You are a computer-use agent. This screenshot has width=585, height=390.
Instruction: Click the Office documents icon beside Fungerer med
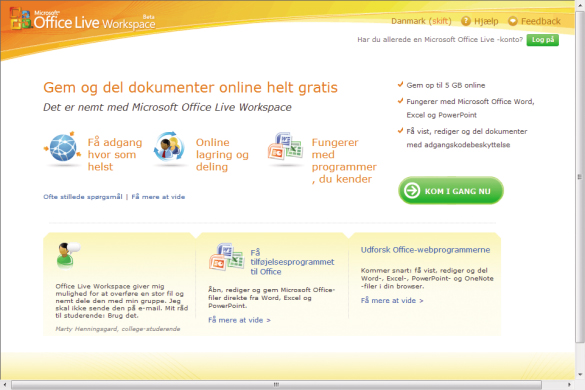(285, 146)
